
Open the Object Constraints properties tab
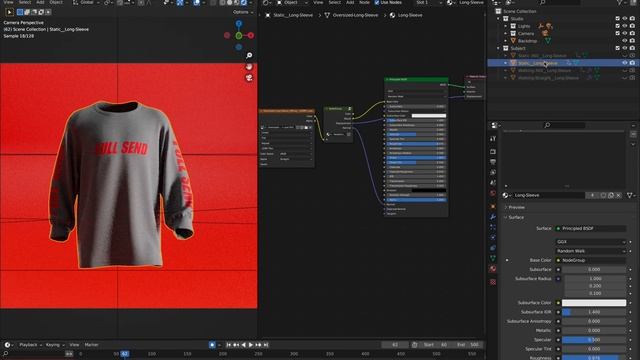(493, 248)
